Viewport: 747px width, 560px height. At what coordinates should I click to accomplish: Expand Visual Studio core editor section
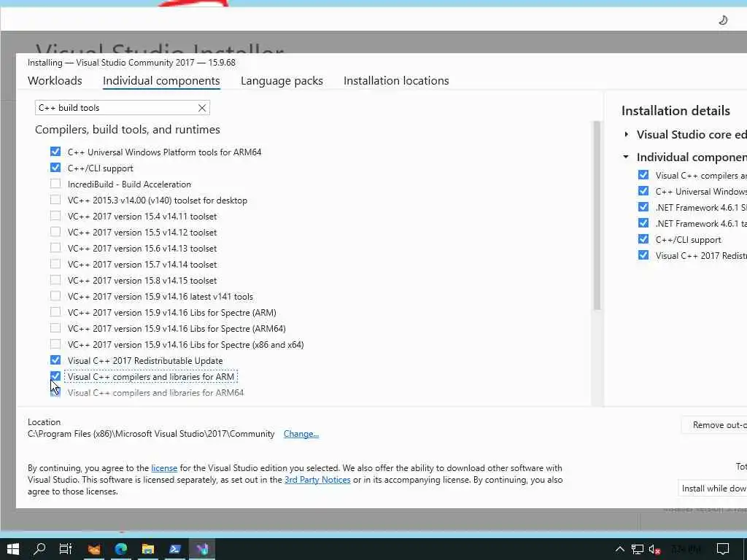(627, 135)
